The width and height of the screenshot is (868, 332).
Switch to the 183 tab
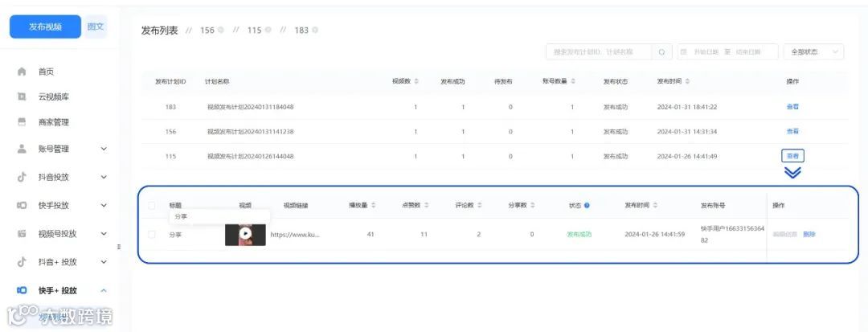301,30
